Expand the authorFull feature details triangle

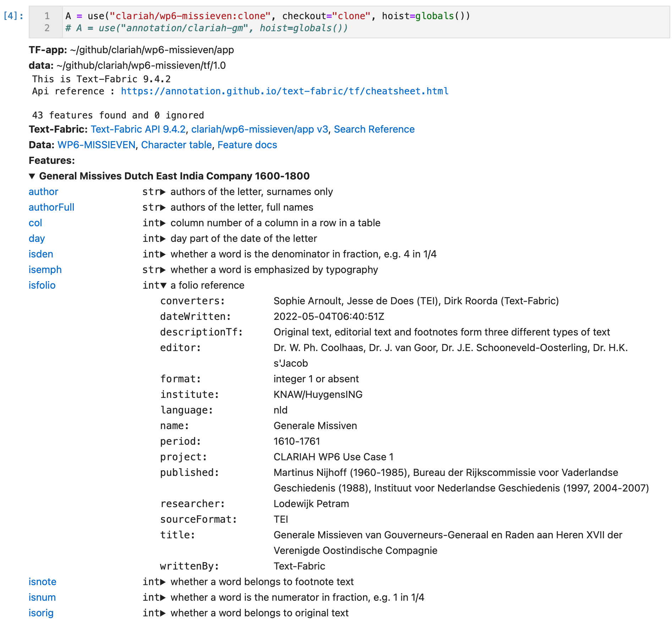click(163, 208)
